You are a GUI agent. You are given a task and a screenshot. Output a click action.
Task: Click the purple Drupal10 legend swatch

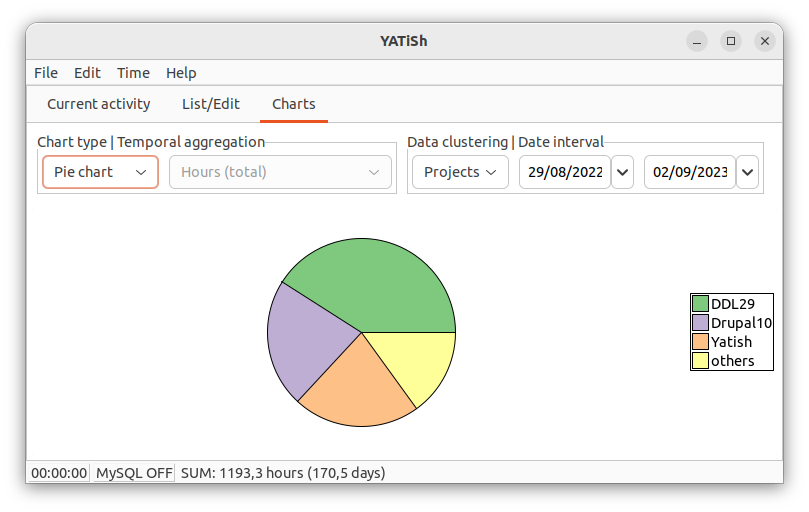pyautogui.click(x=700, y=323)
